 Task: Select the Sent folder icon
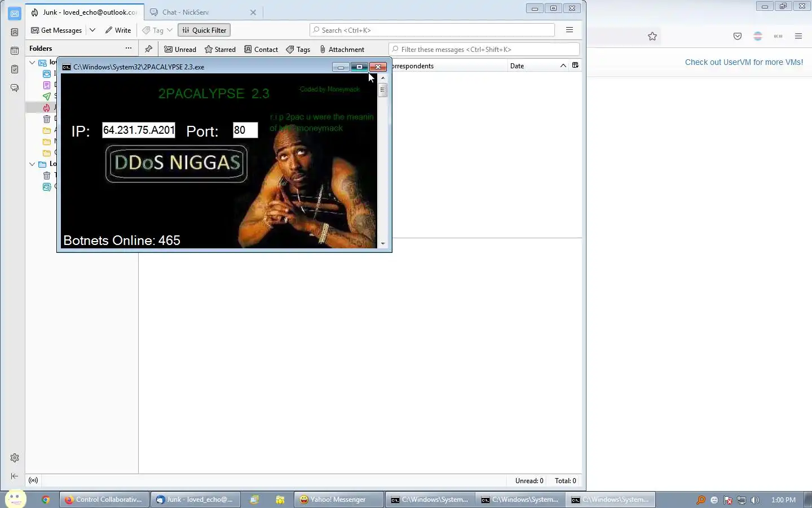pyautogui.click(x=47, y=97)
